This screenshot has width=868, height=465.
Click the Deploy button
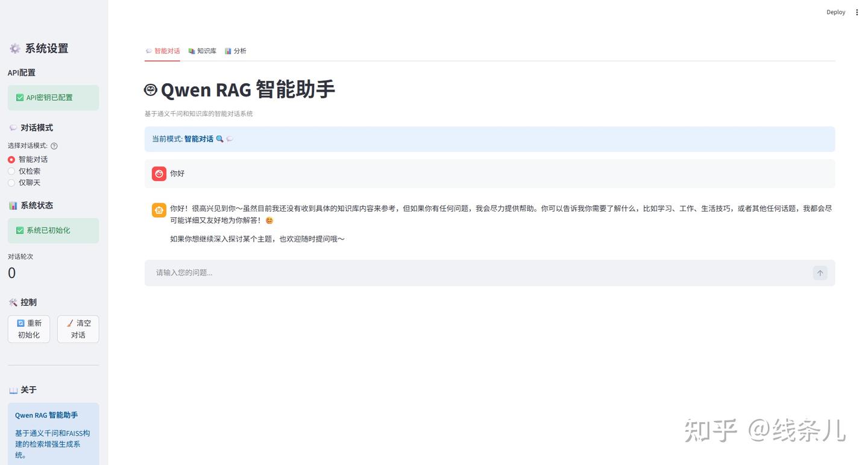click(x=835, y=12)
